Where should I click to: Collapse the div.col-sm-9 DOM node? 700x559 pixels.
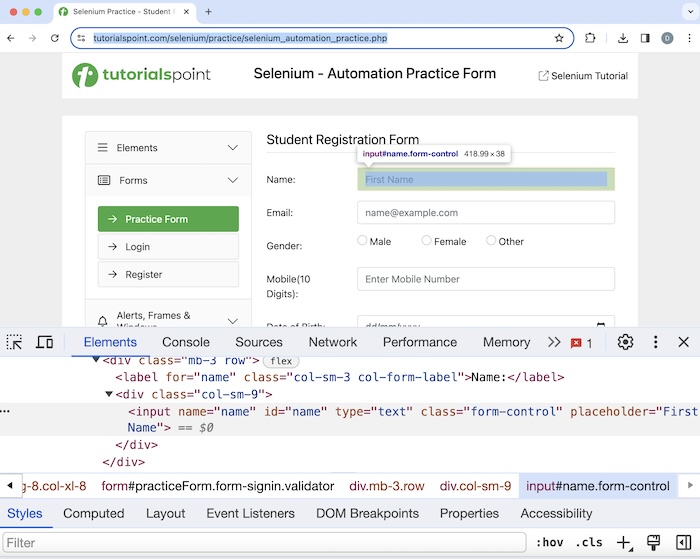[109, 394]
